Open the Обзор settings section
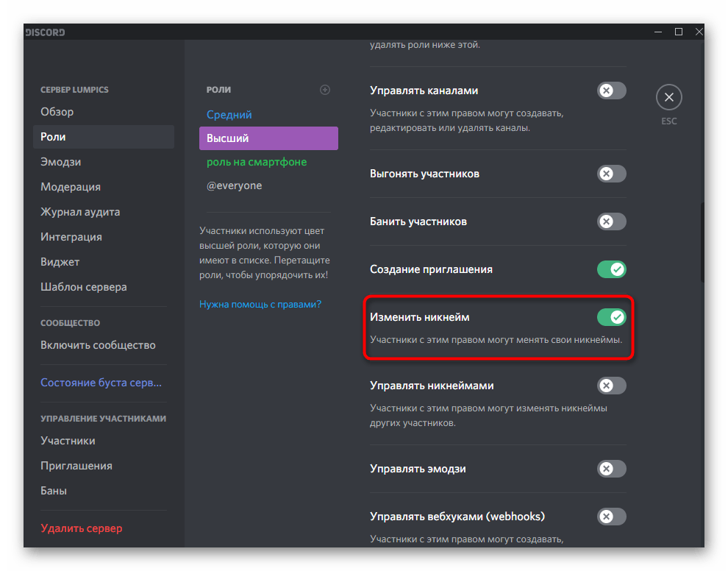Screen dimensions: 728x571 click(57, 112)
